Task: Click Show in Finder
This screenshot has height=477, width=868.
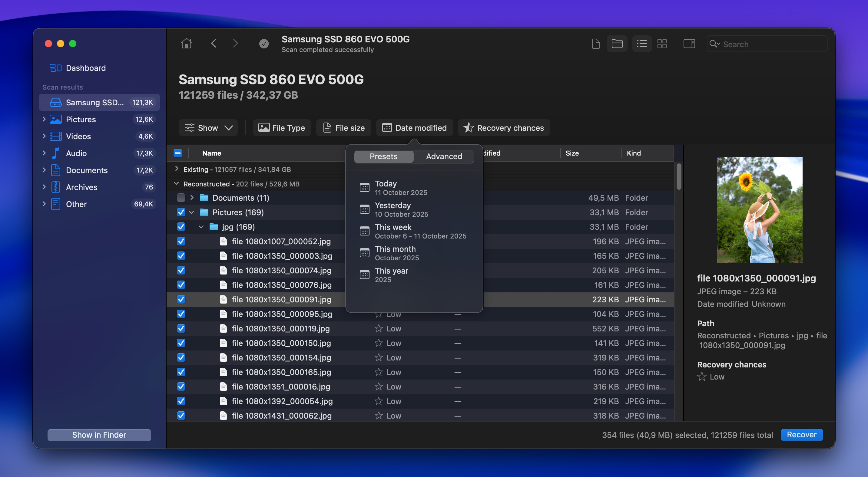Action: click(99, 435)
